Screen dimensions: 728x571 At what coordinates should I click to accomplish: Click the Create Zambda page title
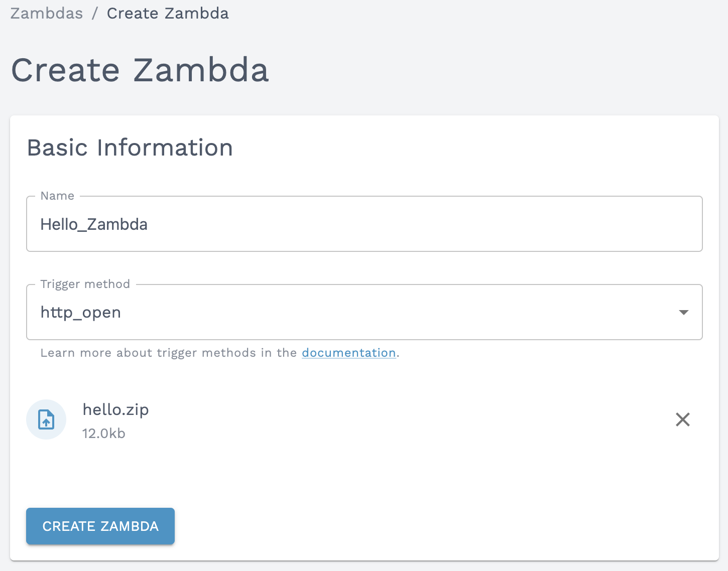pyautogui.click(x=140, y=70)
